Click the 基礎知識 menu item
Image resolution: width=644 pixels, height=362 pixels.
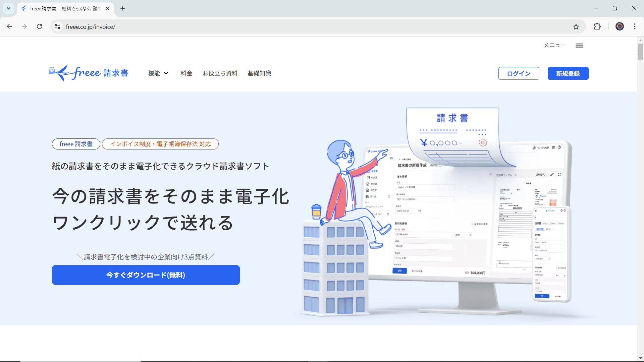(x=260, y=73)
